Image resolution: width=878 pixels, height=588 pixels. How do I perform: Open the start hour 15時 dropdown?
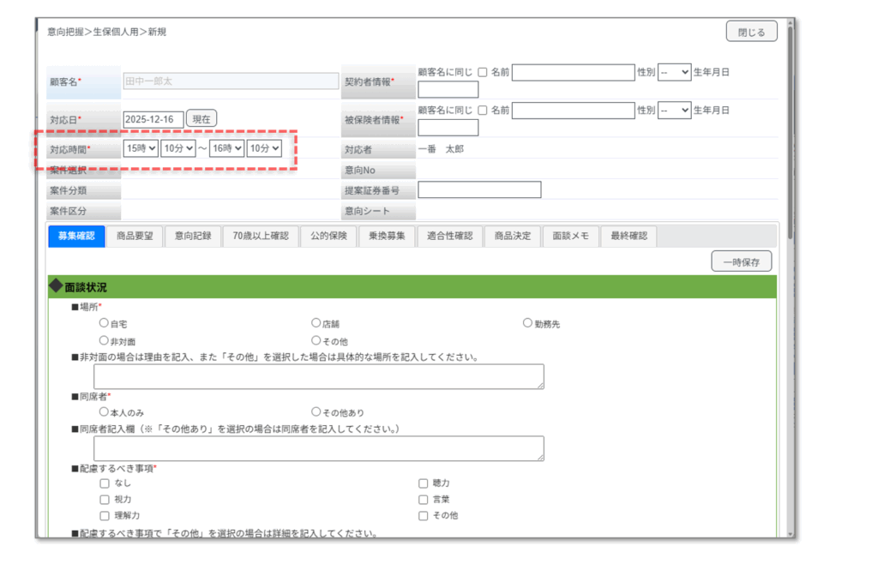(x=141, y=148)
